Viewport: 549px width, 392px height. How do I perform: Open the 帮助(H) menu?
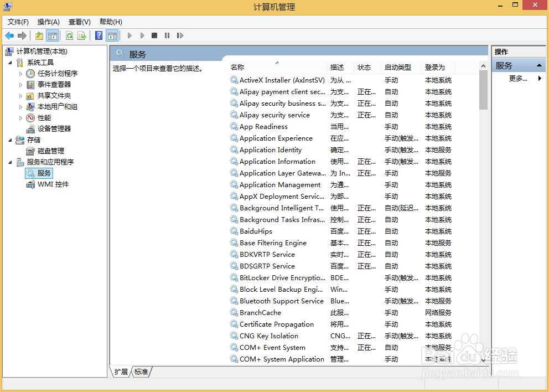click(x=111, y=22)
